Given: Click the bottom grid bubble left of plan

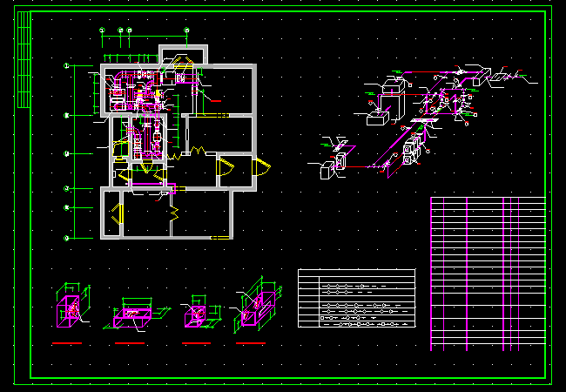Looking at the screenshot, I should (x=66, y=237).
